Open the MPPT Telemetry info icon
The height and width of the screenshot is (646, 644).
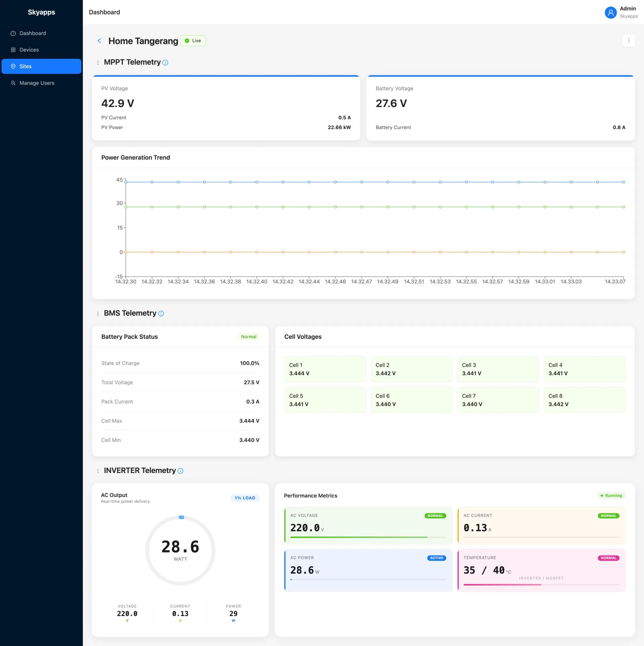pyautogui.click(x=165, y=63)
